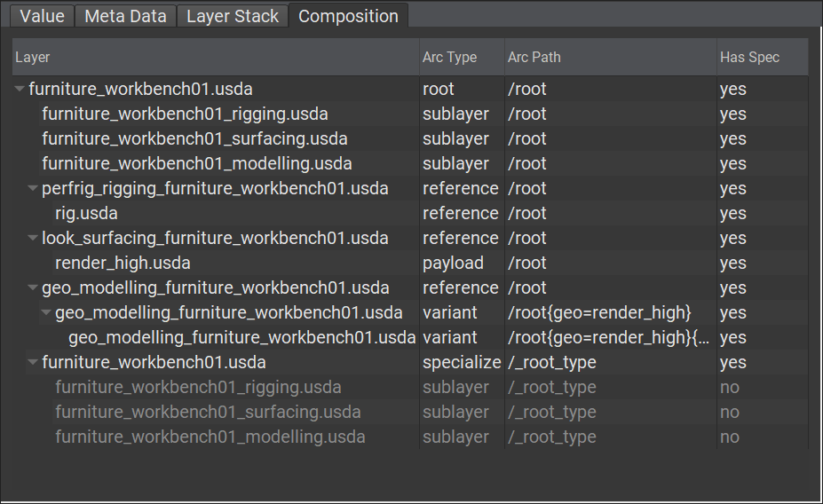Image resolution: width=823 pixels, height=504 pixels.
Task: Switch to the Value tab
Action: 42,16
